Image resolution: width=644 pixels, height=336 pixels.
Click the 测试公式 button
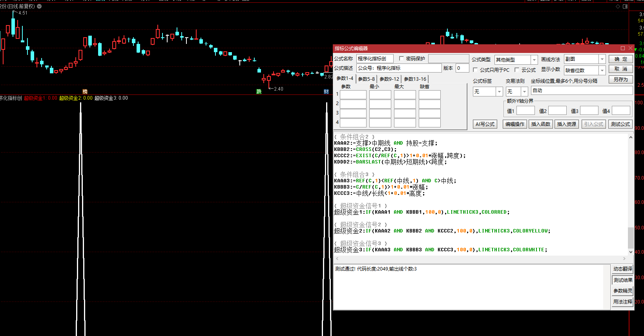620,124
